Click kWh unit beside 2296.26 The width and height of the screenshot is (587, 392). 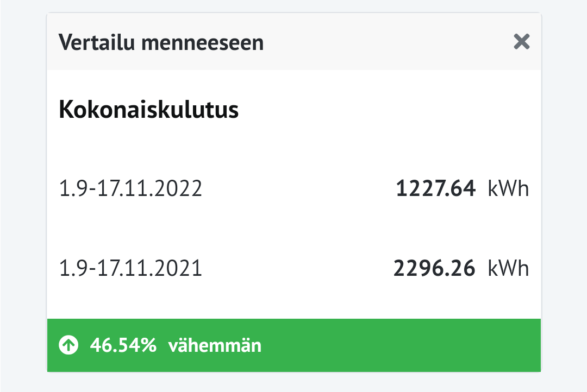[508, 268]
